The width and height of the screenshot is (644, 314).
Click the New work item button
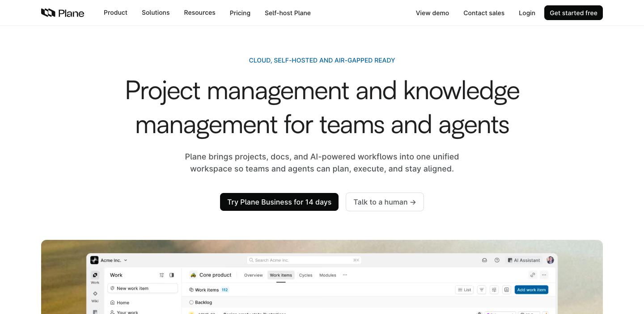[x=143, y=288]
